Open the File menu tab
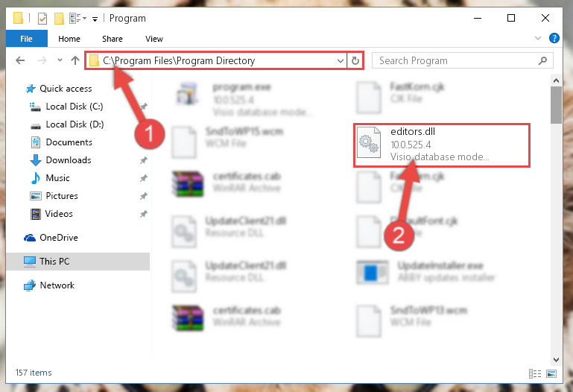This screenshot has width=573, height=392. click(26, 39)
